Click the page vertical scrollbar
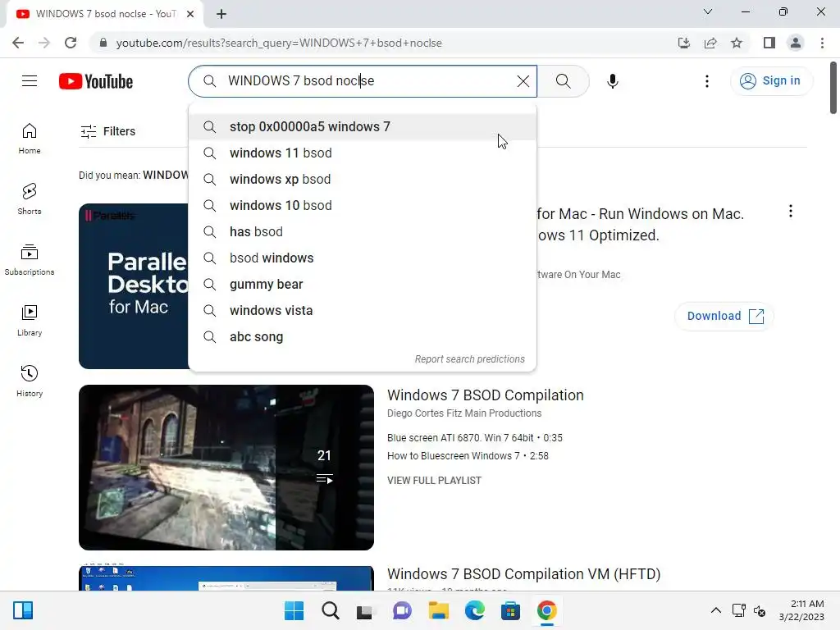Screen dimensions: 840x630 tap(833, 88)
